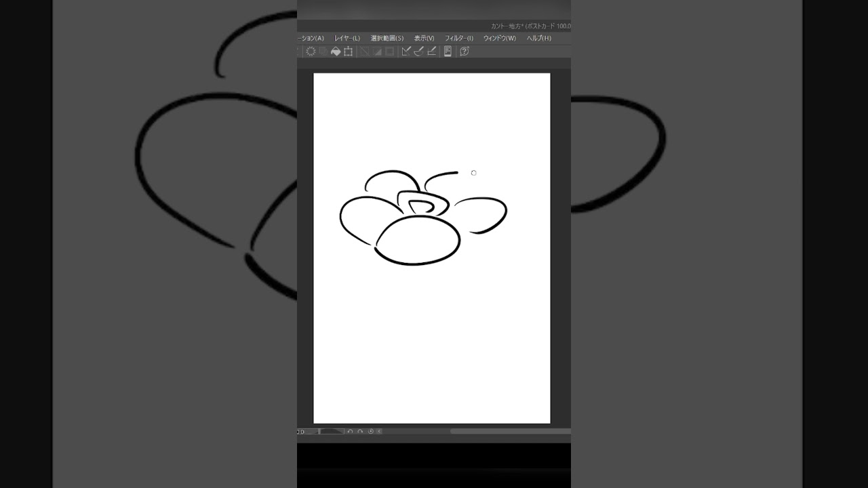The width and height of the screenshot is (868, 488).
Task: Click the rotate canvas left icon below canvas
Action: tap(351, 431)
